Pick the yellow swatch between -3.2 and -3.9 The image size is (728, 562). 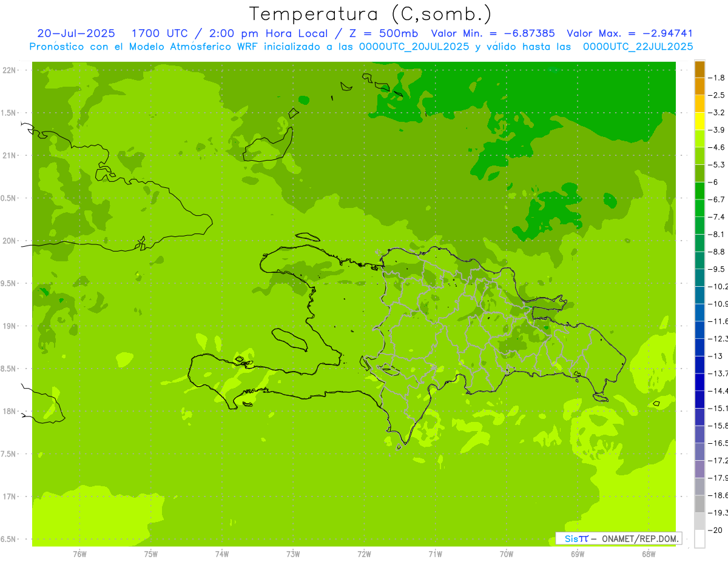point(699,121)
